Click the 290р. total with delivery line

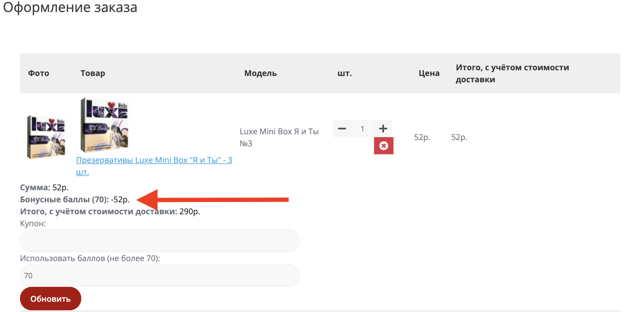110,211
